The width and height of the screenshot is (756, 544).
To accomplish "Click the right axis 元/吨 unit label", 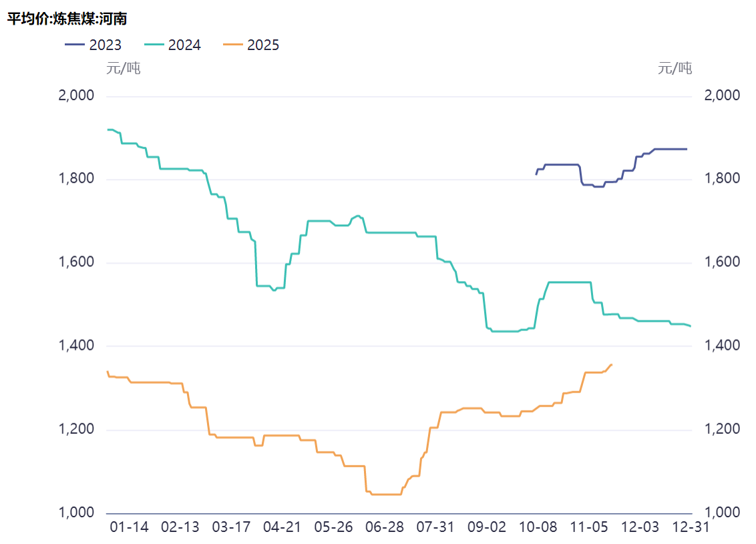I will [675, 67].
